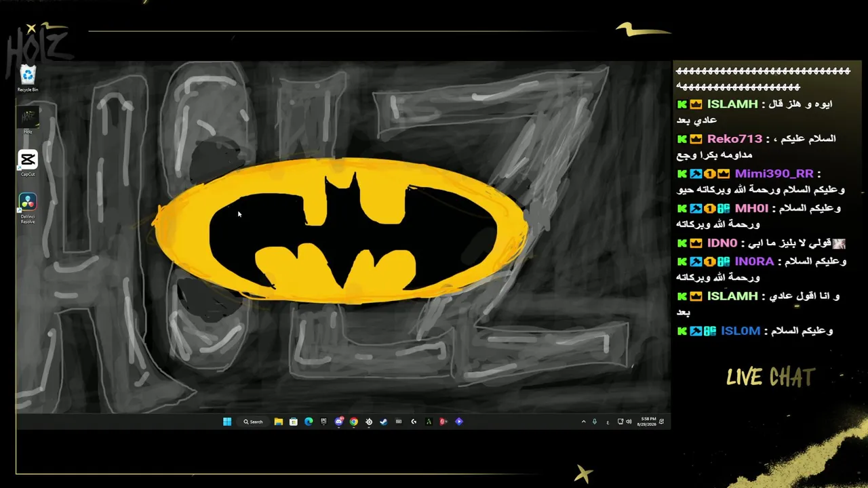Open Google Chrome from the taskbar
Screen dimensions: 868x488
[x=354, y=422]
